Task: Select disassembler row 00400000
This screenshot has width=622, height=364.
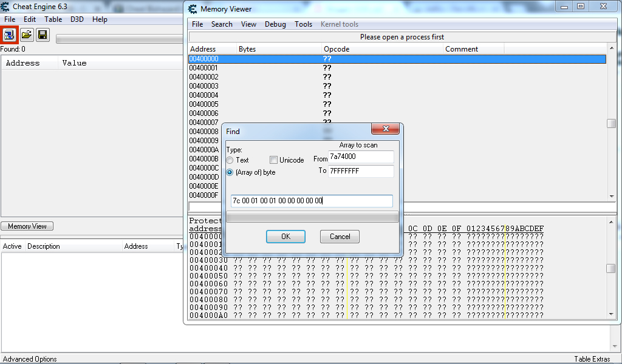Action: tap(397, 59)
